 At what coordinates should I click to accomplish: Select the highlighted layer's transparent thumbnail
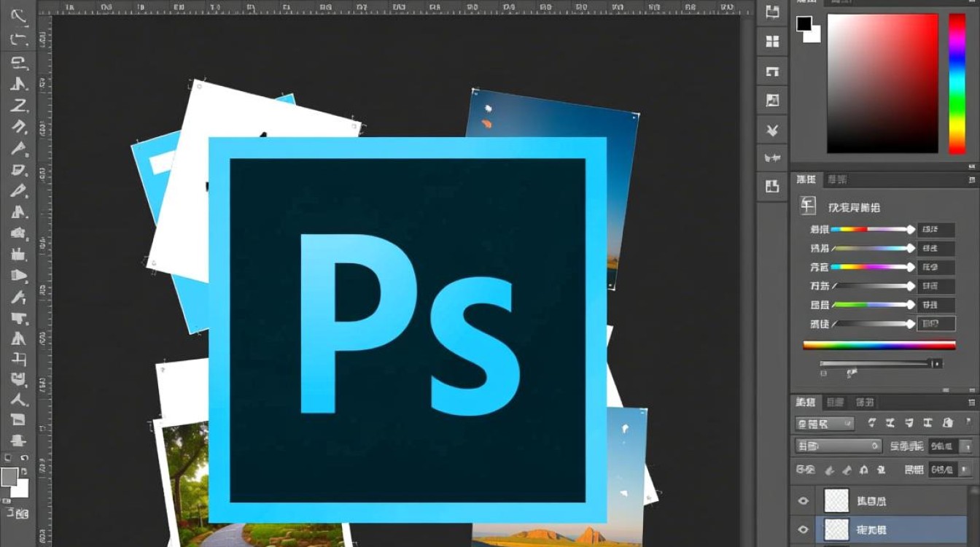point(836,529)
